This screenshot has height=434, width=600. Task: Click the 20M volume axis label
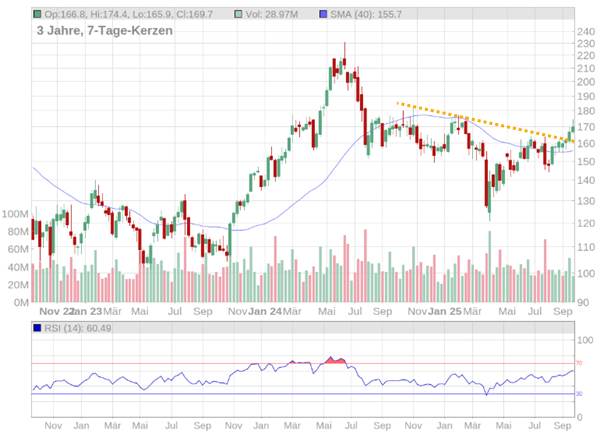18,285
